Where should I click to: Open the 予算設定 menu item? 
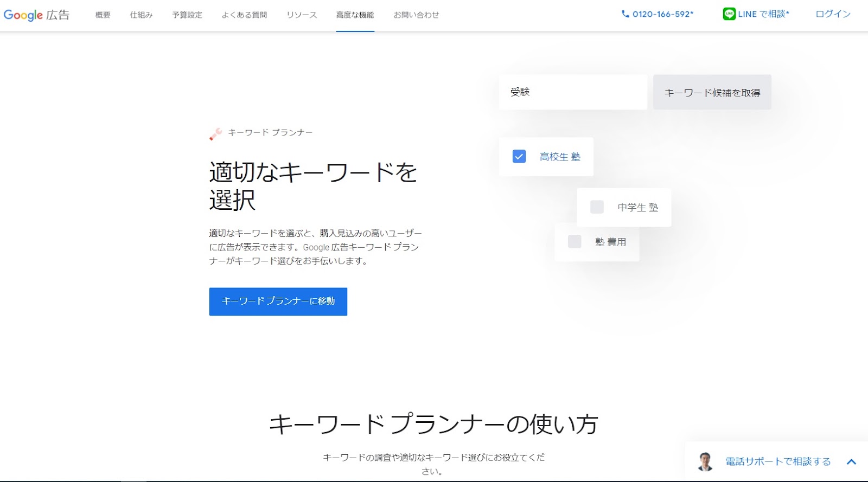click(x=187, y=15)
